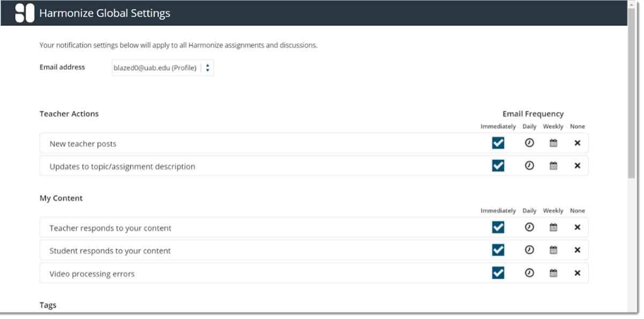Click None for Video processing errors
The height and width of the screenshot is (319, 644).
coord(577,273)
